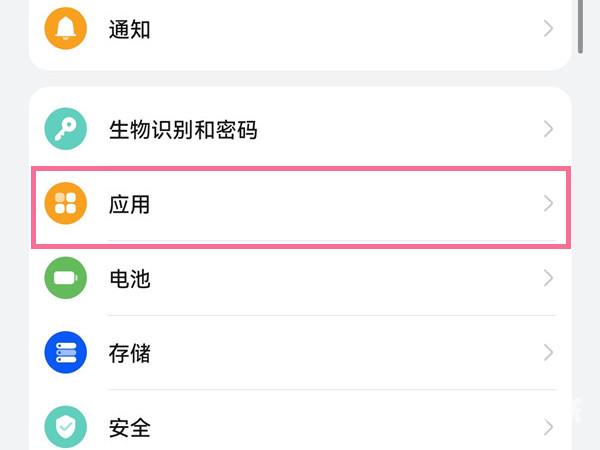Tap the orange bell 通知 icon
The height and width of the screenshot is (450, 600).
[x=66, y=29]
